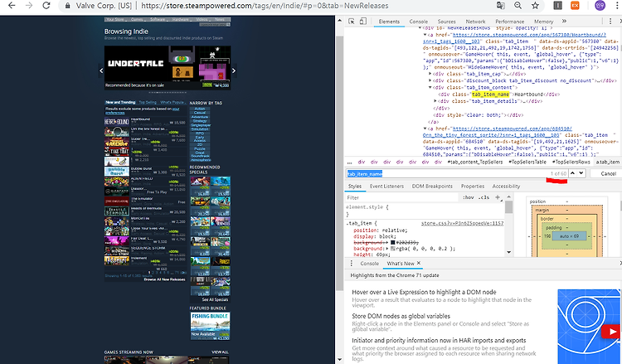Image resolution: width=622 pixels, height=364 pixels.
Task: Collapse the Heartbound anchor node
Action: (425, 35)
